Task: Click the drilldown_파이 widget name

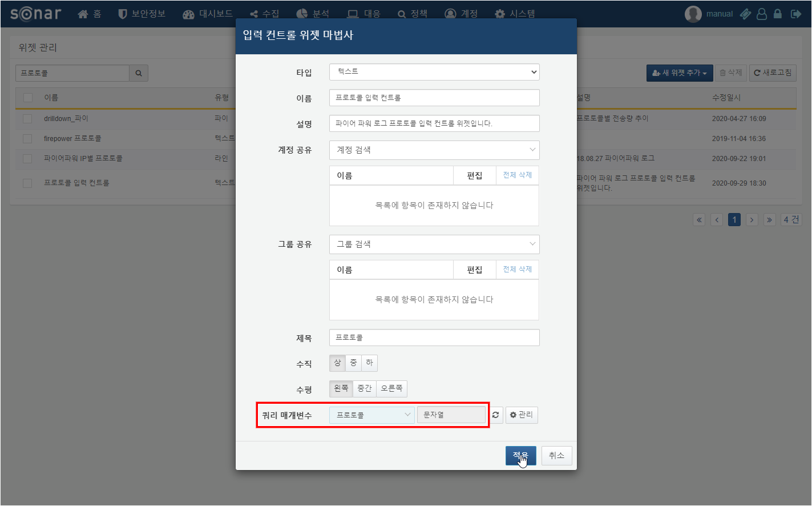Action: (x=66, y=119)
